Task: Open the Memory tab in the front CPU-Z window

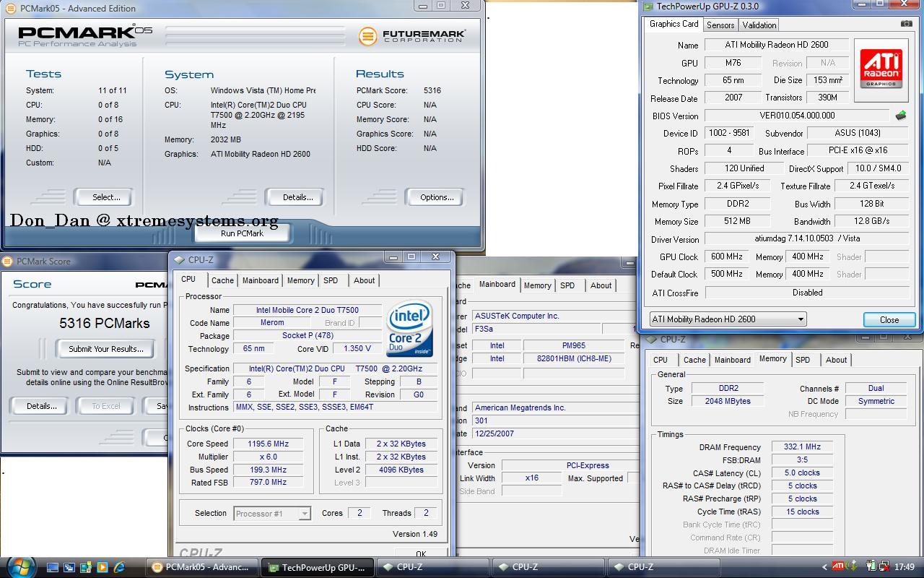Action: 300,280
